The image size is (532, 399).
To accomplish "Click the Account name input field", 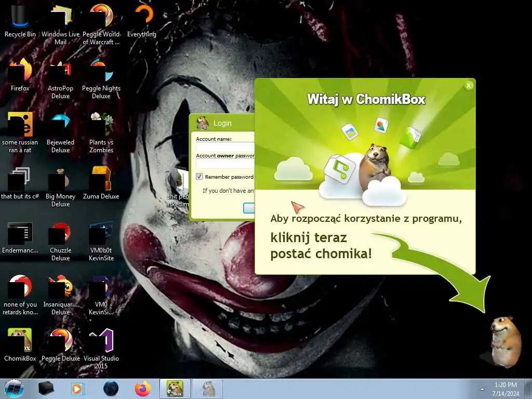I will (225, 147).
